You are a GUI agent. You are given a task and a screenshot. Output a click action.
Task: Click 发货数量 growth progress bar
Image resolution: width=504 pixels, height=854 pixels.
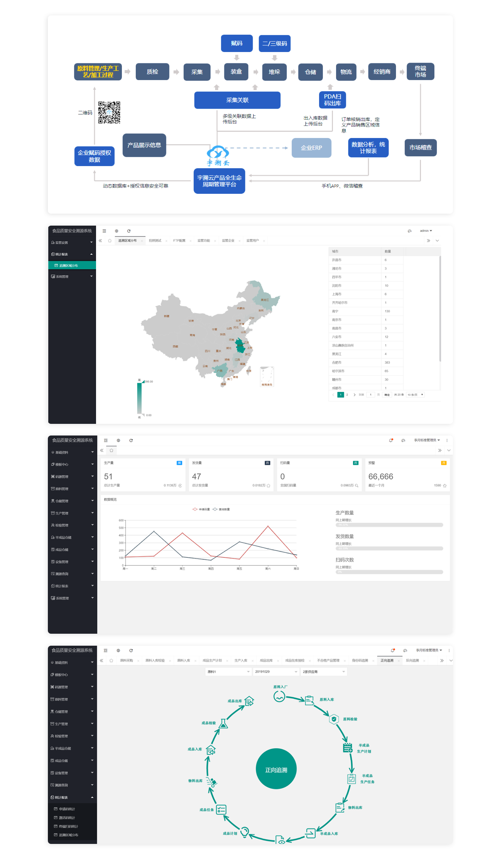(x=389, y=548)
